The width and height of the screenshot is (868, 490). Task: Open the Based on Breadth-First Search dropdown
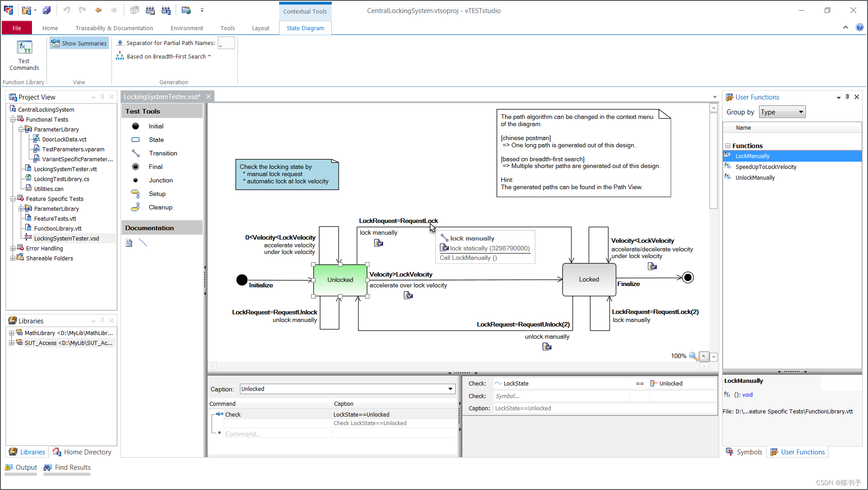[x=209, y=56]
